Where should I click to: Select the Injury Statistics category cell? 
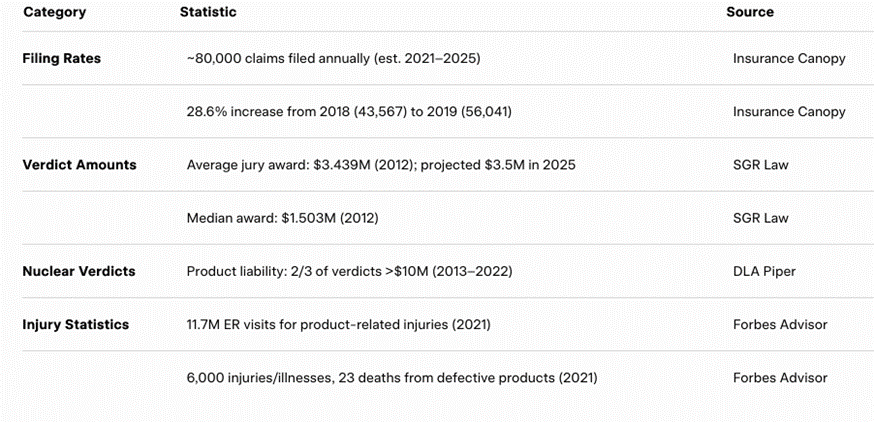75,324
